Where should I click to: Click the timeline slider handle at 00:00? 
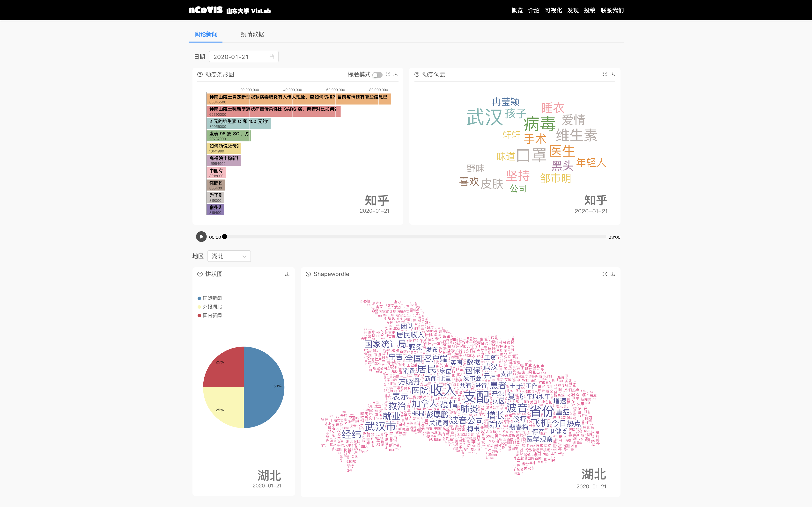(225, 237)
